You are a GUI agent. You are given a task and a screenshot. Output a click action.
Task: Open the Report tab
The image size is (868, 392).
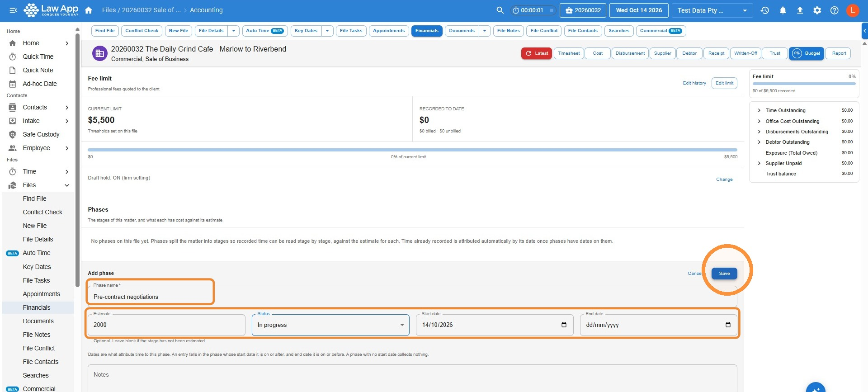click(x=839, y=53)
